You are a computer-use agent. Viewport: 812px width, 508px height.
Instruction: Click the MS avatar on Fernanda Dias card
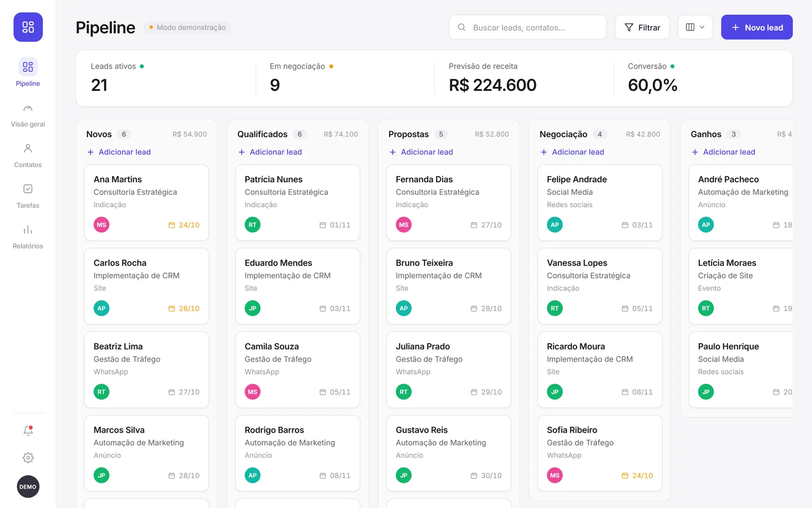[403, 225]
